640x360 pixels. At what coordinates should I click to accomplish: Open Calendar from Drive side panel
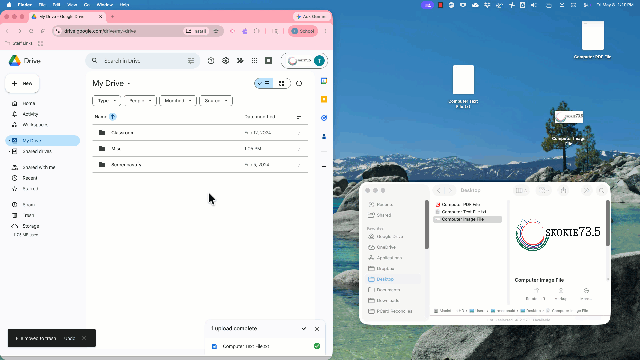coord(324,81)
